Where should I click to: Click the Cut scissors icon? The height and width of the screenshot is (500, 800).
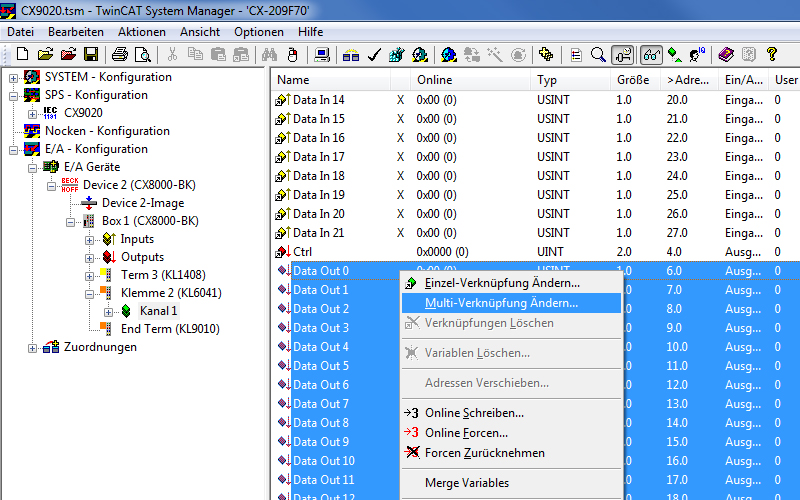tap(172, 54)
